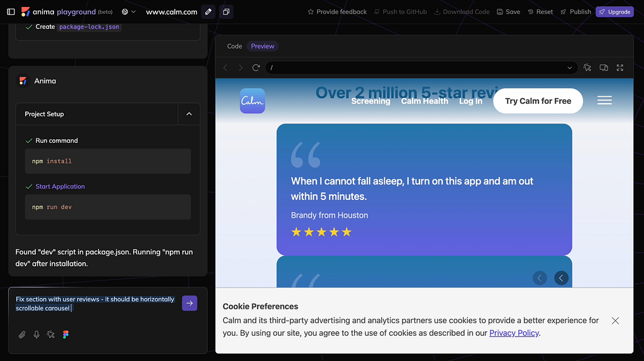Activate the element selection cursor in preview toolbar
This screenshot has height=361, width=644.
click(587, 68)
